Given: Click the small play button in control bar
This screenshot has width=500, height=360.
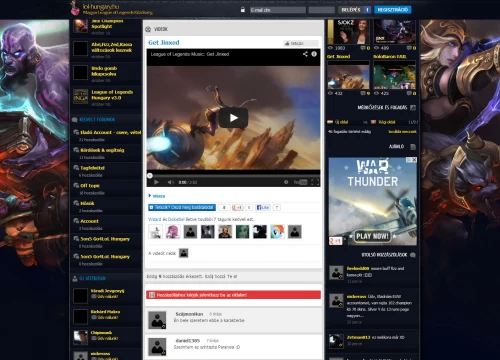Looking at the screenshot, I should 156,182.
